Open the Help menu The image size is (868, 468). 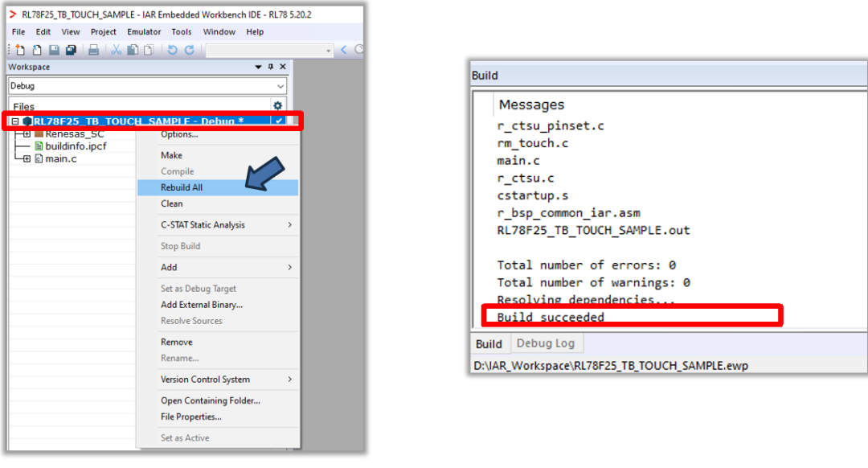[255, 32]
